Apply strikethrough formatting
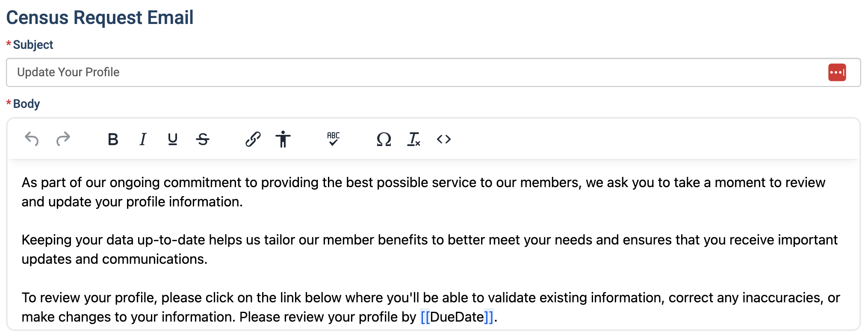The width and height of the screenshot is (868, 334). tap(203, 139)
